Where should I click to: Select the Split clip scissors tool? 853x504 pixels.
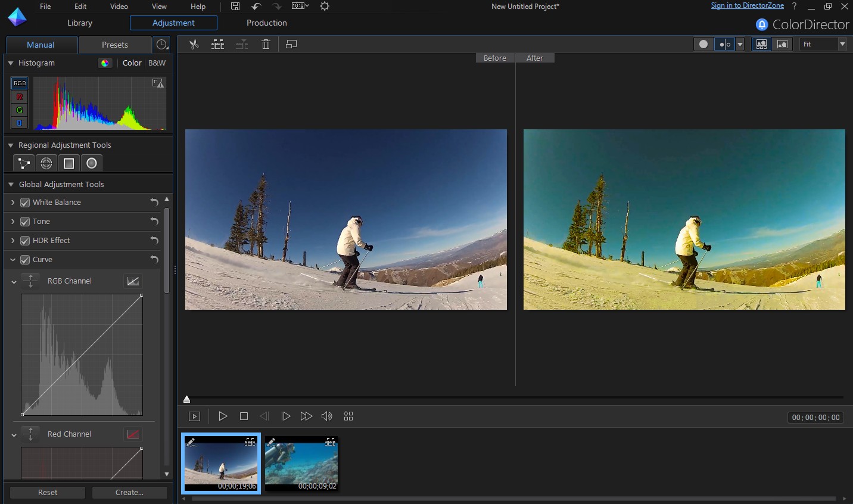194,44
